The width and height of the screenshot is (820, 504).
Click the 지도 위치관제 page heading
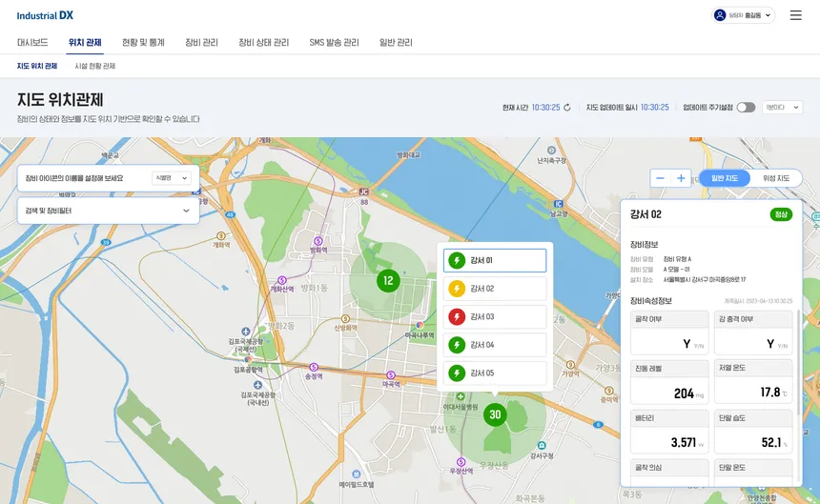pyautogui.click(x=60, y=99)
